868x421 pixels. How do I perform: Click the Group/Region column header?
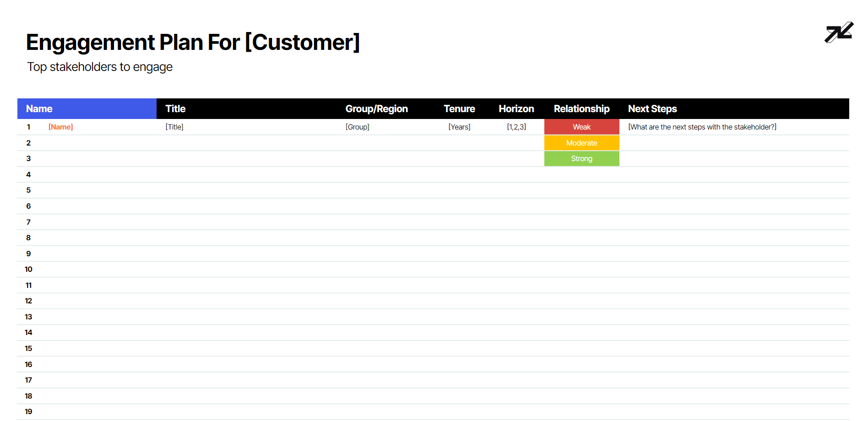point(376,109)
